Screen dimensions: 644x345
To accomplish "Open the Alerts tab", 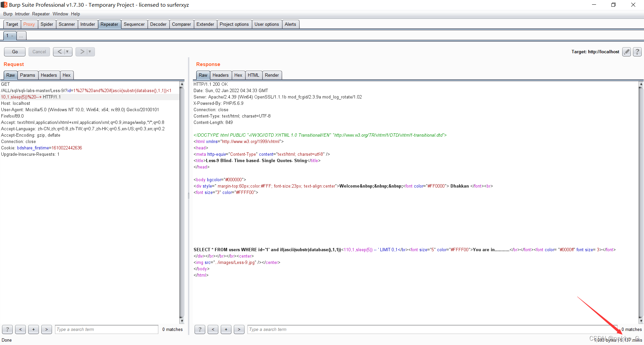I will pos(290,24).
